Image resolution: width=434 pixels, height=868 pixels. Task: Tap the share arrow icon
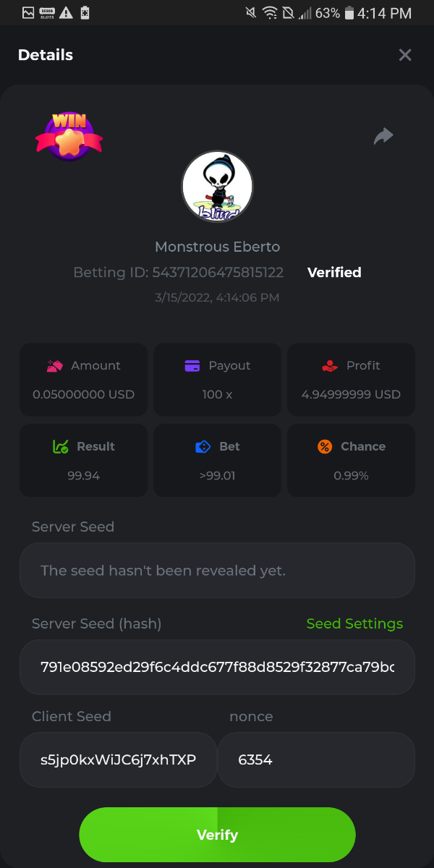[383, 136]
